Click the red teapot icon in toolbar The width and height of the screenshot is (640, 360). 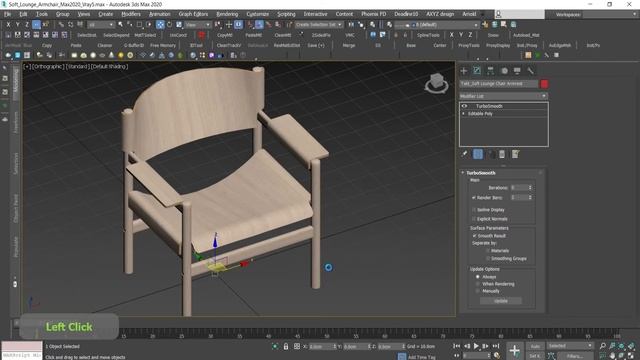(201, 35)
